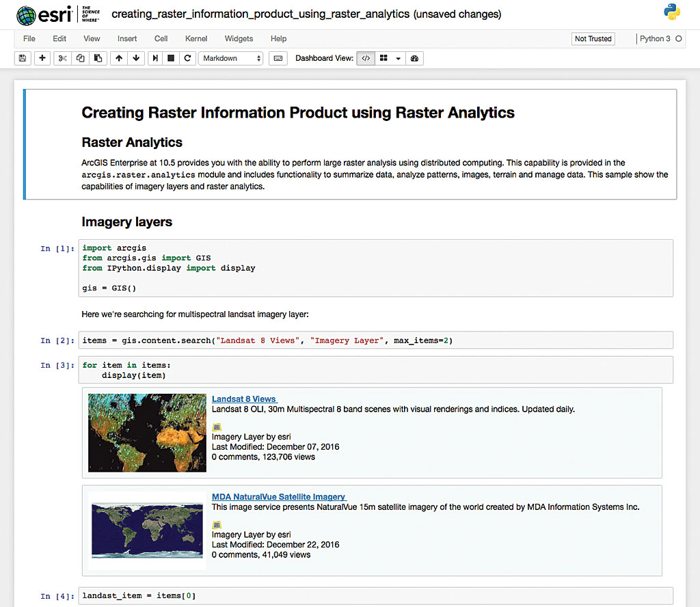Click the Python logo icon
Image resolution: width=700 pixels, height=607 pixels.
671,12
